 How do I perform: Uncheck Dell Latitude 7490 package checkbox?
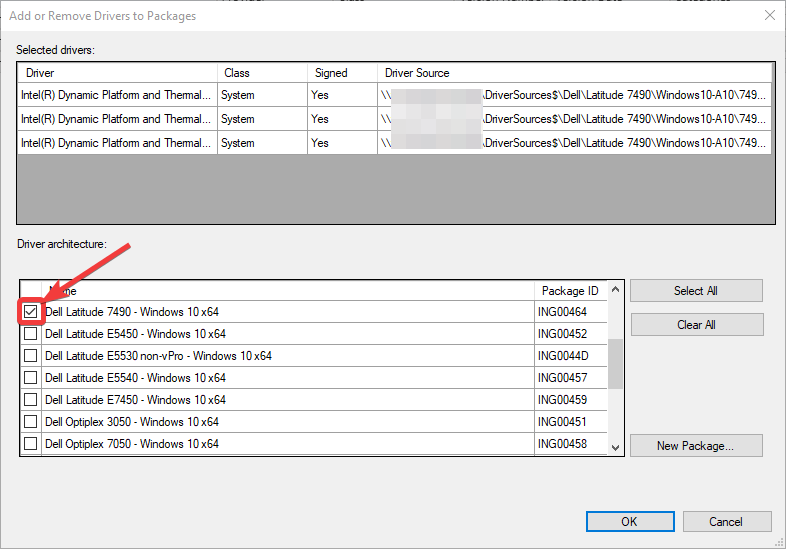[31, 312]
